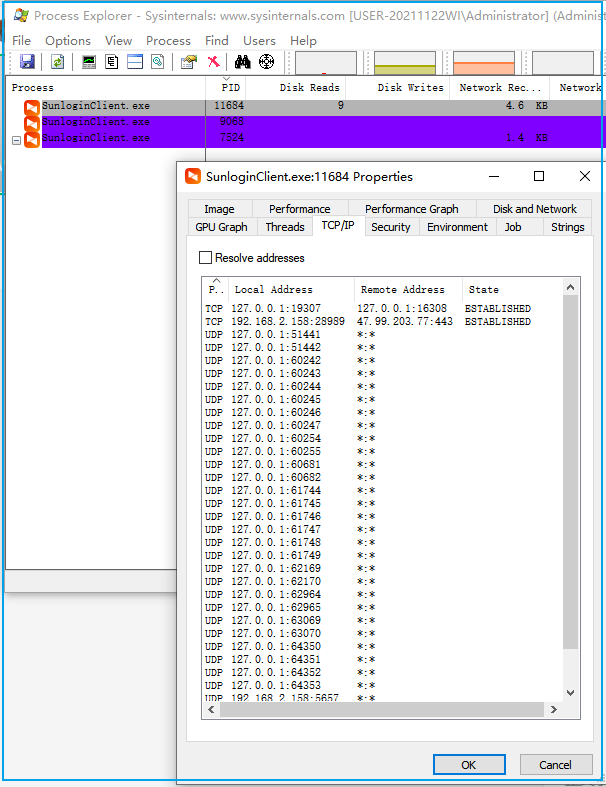
Task: Open the yellow commit history mini graph
Action: (x=405, y=63)
